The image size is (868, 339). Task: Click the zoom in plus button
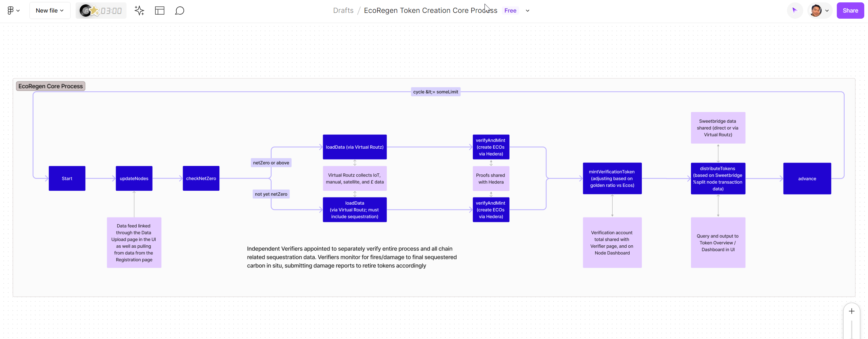click(852, 311)
